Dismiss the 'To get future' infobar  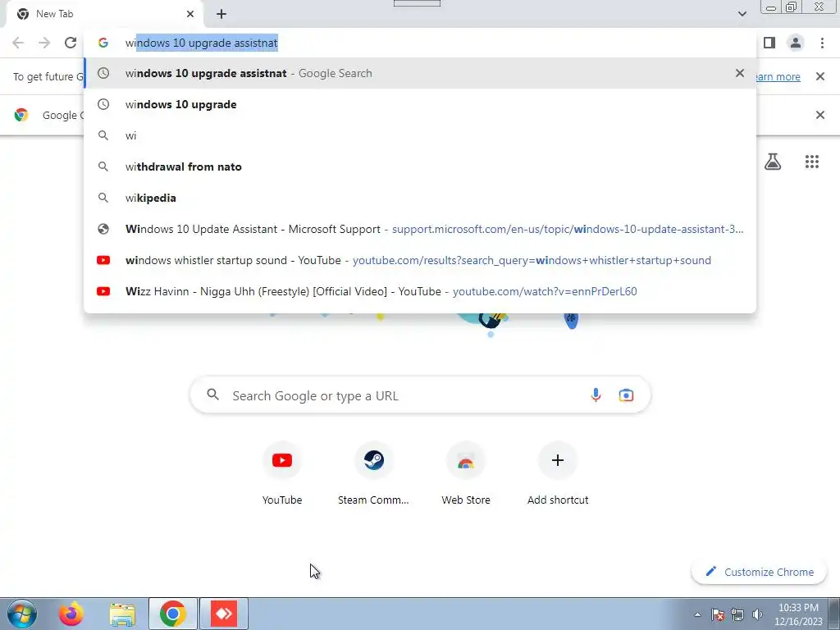[820, 76]
